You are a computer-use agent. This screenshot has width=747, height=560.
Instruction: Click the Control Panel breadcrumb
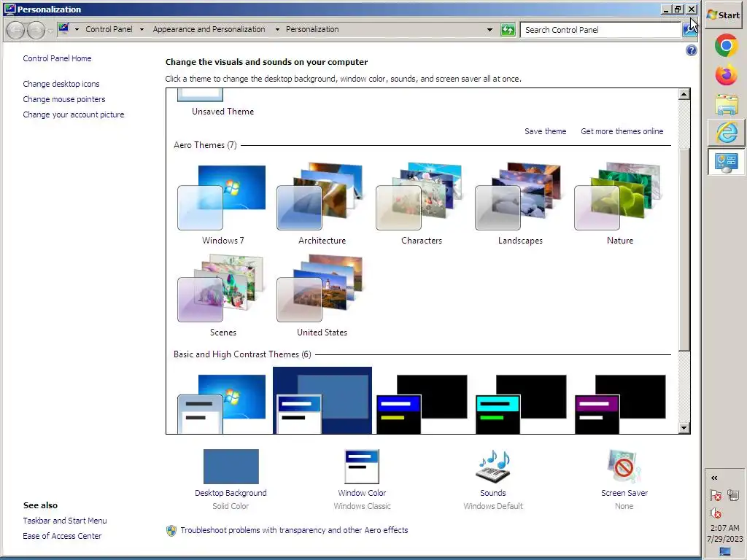point(109,29)
